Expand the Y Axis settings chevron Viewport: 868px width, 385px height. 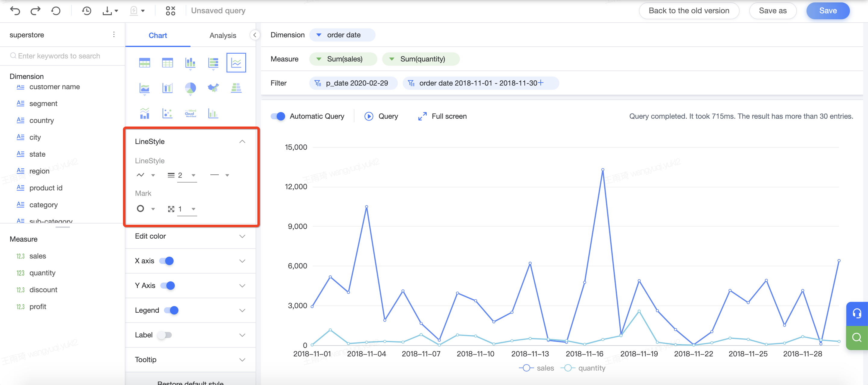242,286
